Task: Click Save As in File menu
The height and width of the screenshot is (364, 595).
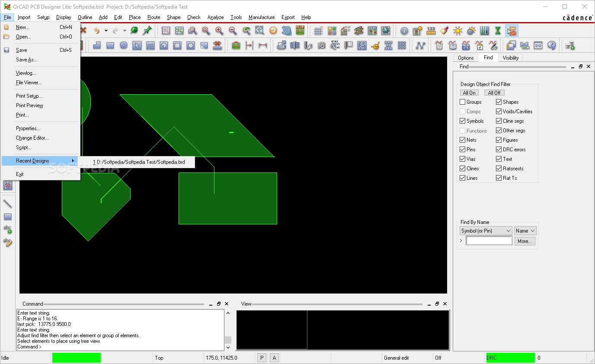Action: [26, 60]
